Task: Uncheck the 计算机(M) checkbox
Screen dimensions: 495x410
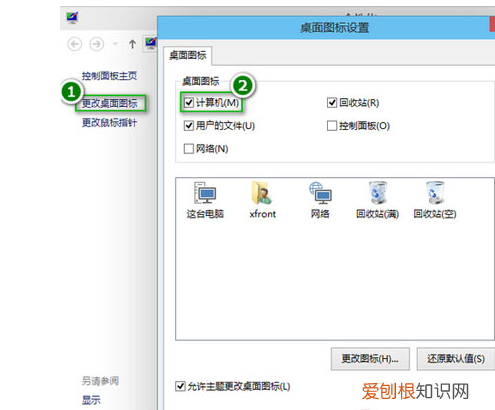Action: click(x=189, y=103)
